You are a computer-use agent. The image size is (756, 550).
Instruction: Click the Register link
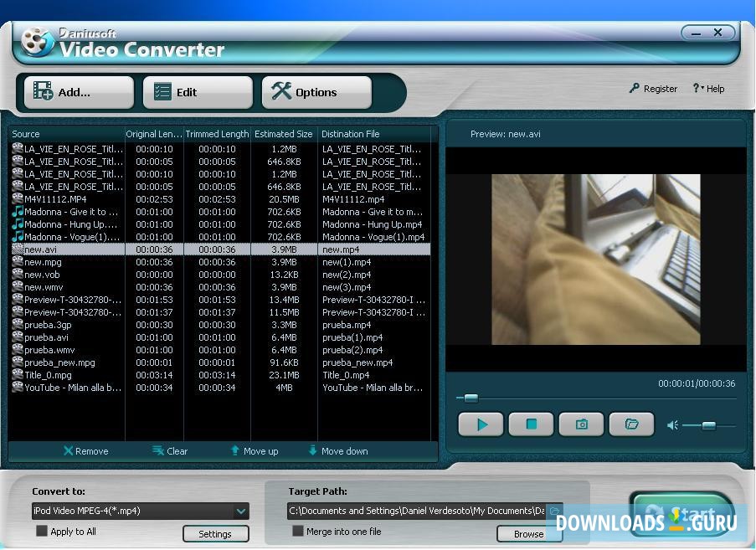[x=653, y=89]
